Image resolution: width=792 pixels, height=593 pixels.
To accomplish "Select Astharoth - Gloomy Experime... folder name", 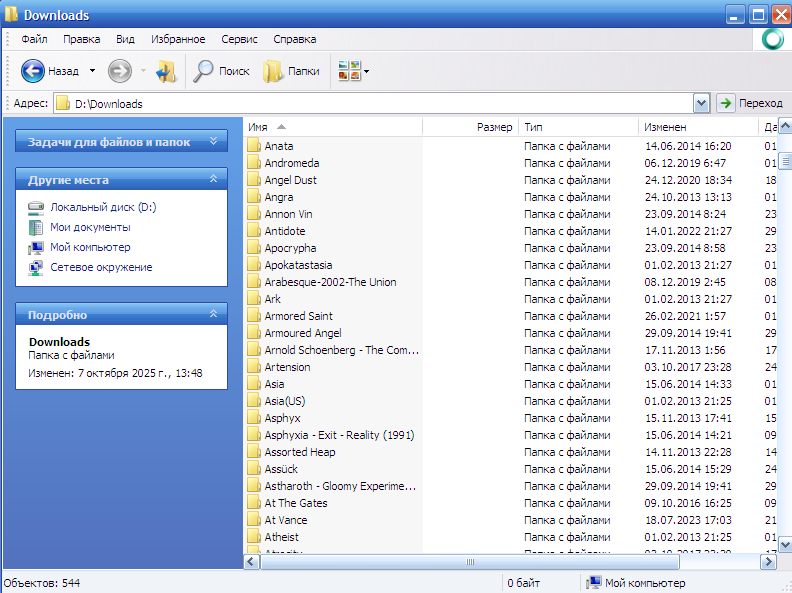I will [340, 486].
